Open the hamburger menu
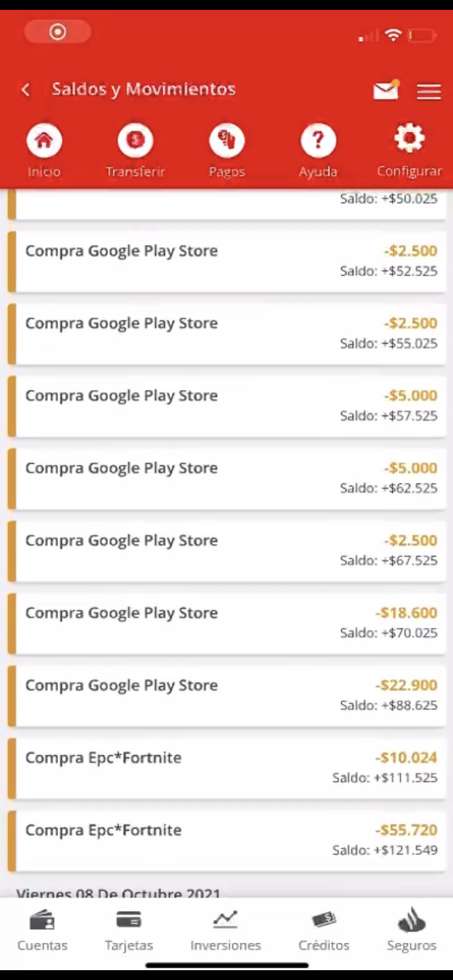This screenshot has width=453, height=980. tap(428, 91)
